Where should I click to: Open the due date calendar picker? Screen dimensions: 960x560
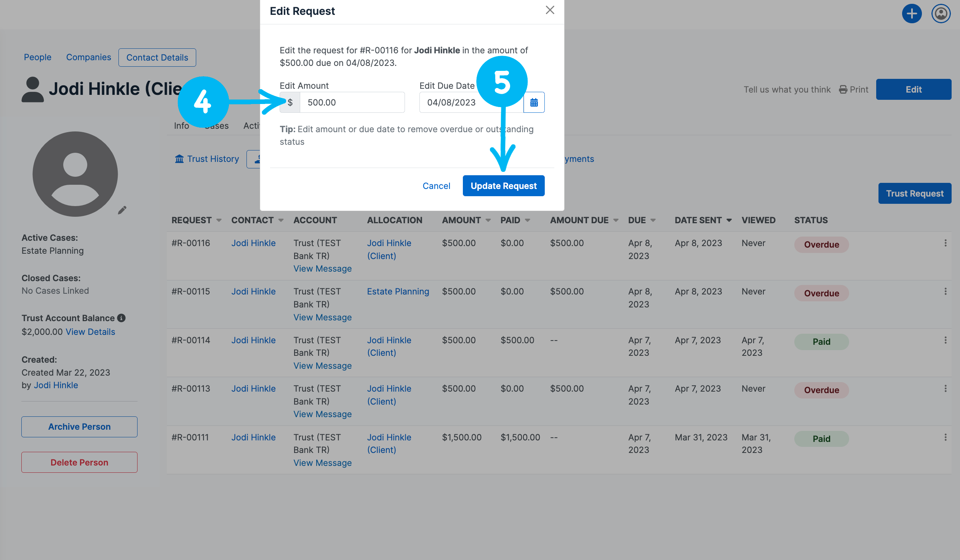pos(534,102)
